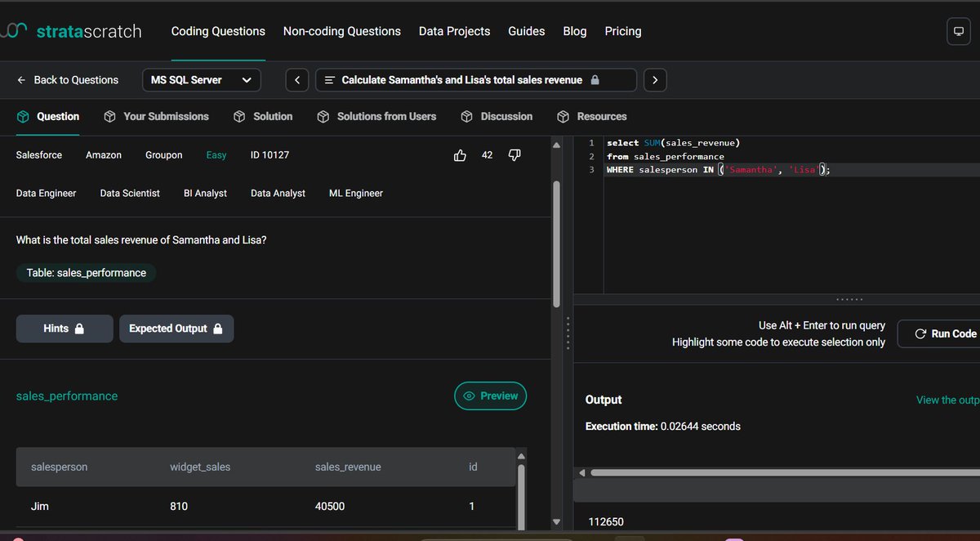
Task: Click the cube icon beside Resources
Action: click(563, 117)
